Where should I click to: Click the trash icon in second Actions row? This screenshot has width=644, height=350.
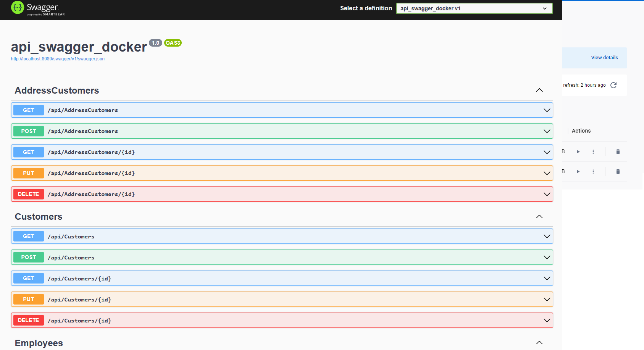[x=618, y=172]
